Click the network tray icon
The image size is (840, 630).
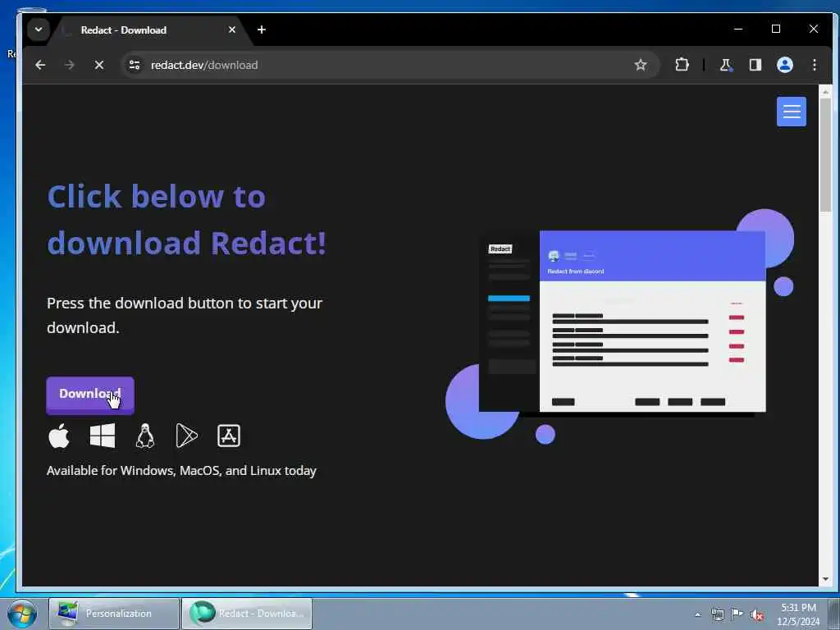[x=718, y=614]
